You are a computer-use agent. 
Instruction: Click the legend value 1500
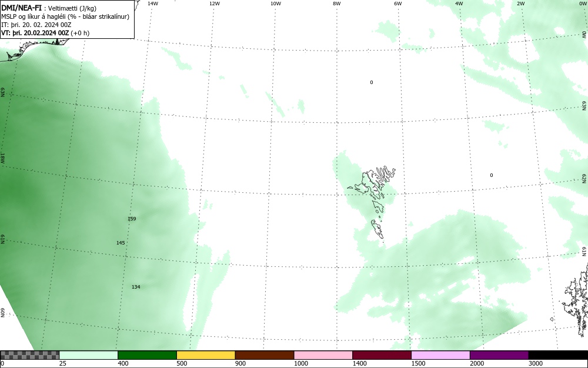tap(418, 363)
